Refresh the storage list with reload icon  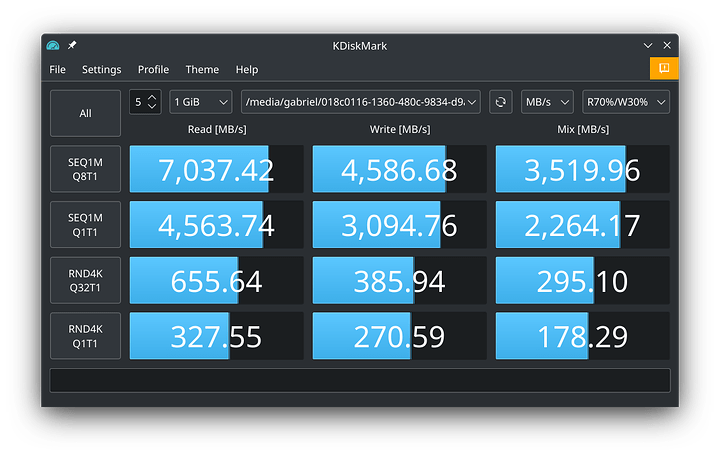tap(501, 102)
